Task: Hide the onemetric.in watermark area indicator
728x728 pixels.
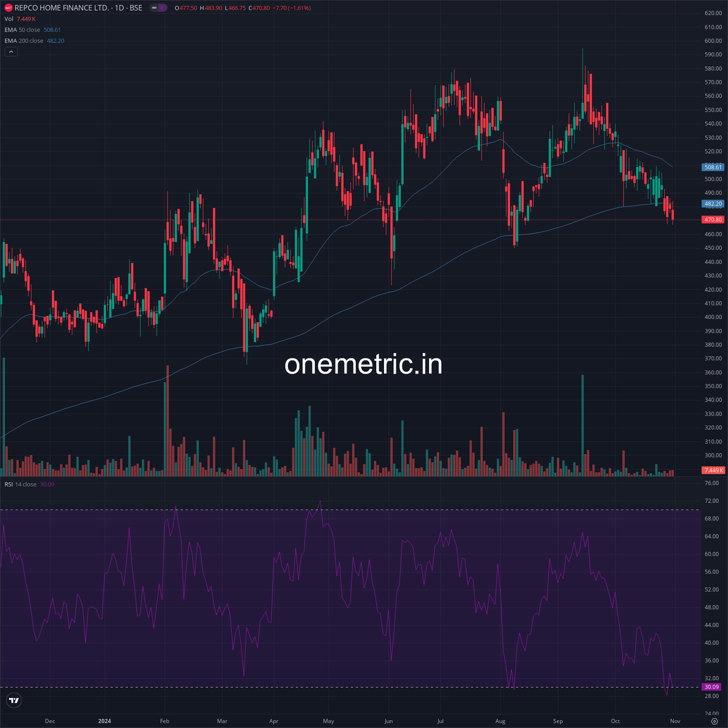Action: coord(363,365)
